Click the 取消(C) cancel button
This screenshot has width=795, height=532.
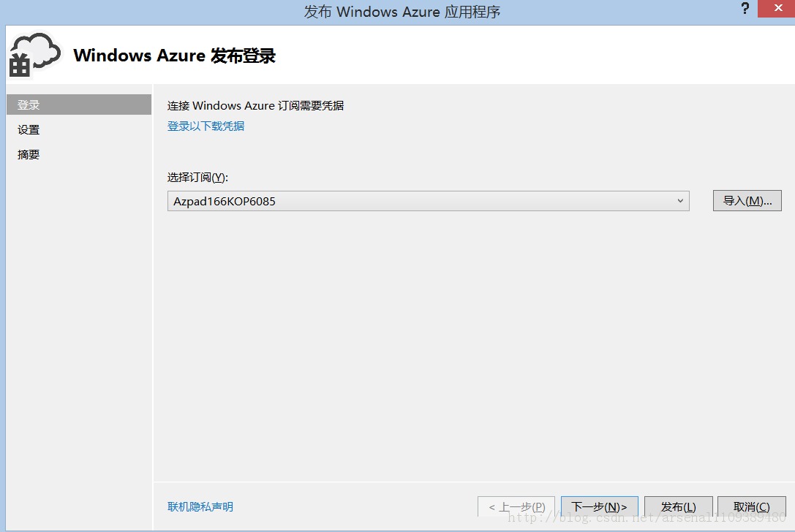pos(751,506)
